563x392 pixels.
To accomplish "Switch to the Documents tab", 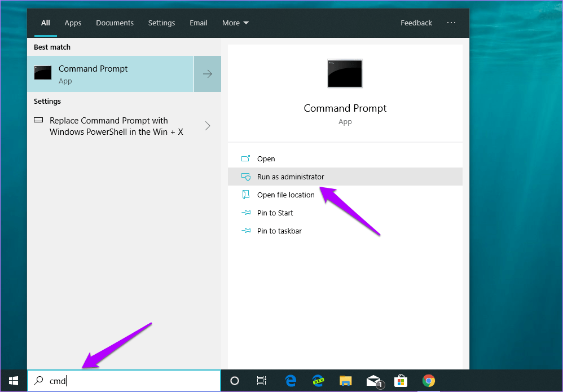I will point(115,23).
